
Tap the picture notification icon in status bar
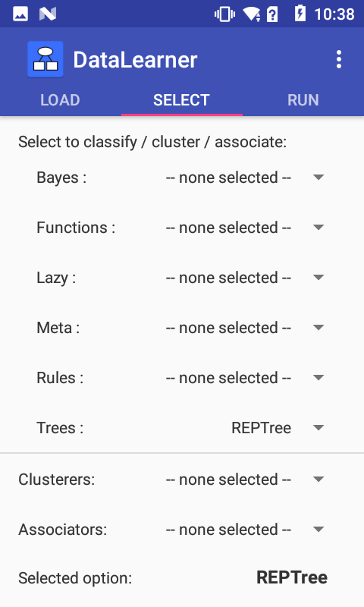pos(20,14)
